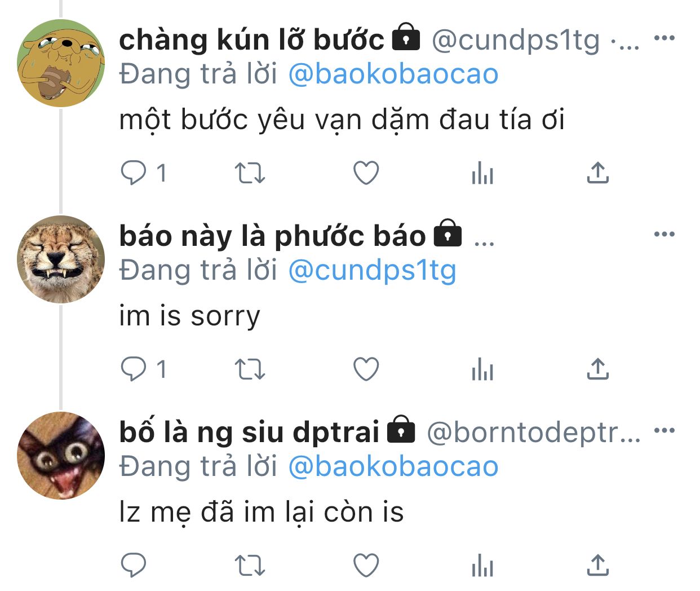700x591 pixels.
Task: Retweet the 'im is sorry' reply
Action: click(249, 369)
